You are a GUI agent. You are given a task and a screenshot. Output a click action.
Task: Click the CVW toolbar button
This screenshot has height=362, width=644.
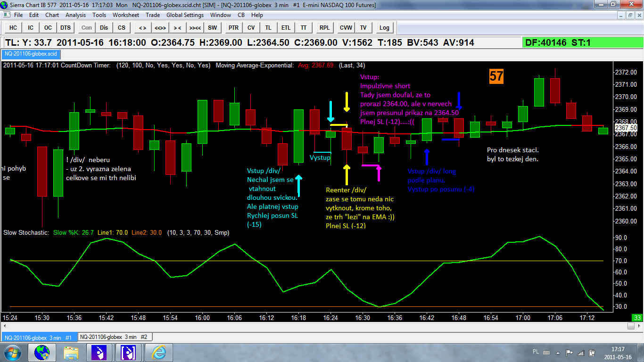tap(346, 28)
